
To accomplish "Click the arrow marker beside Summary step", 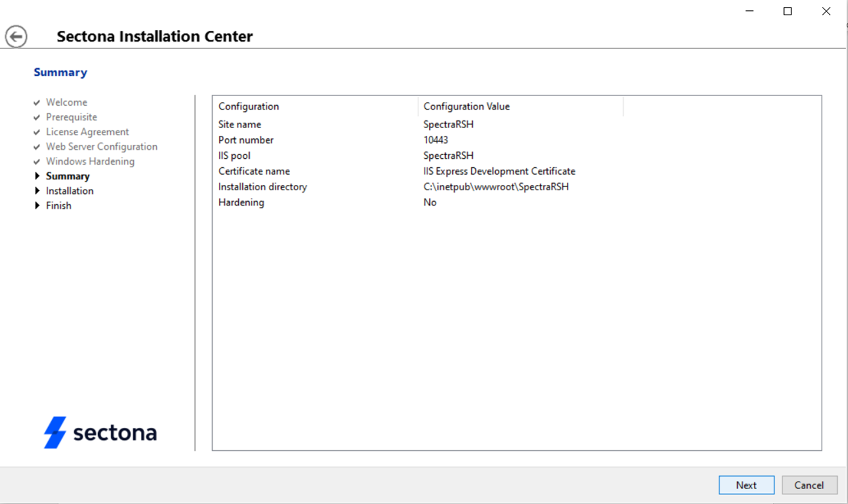I will (37, 176).
